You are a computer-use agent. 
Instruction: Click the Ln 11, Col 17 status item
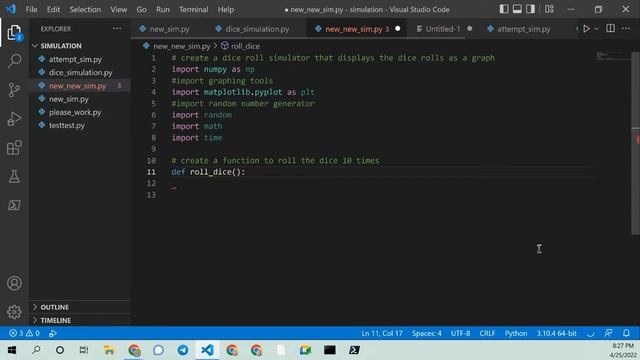[x=382, y=333]
